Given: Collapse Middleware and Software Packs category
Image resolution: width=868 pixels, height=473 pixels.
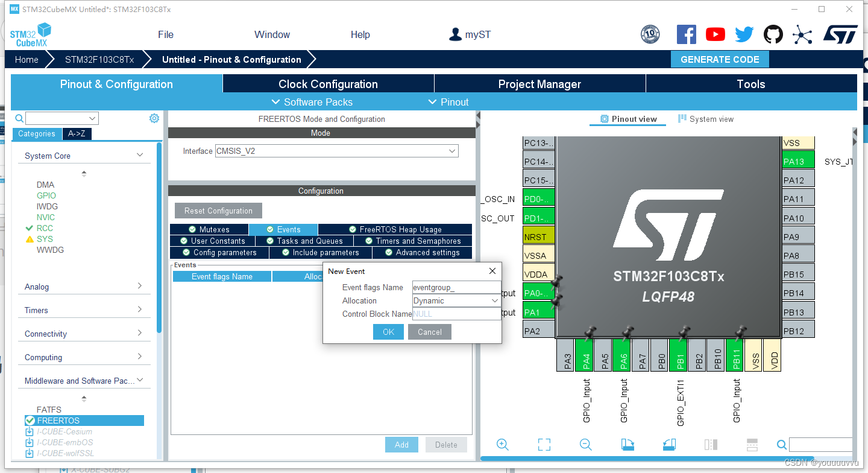Looking at the screenshot, I should pyautogui.click(x=140, y=380).
